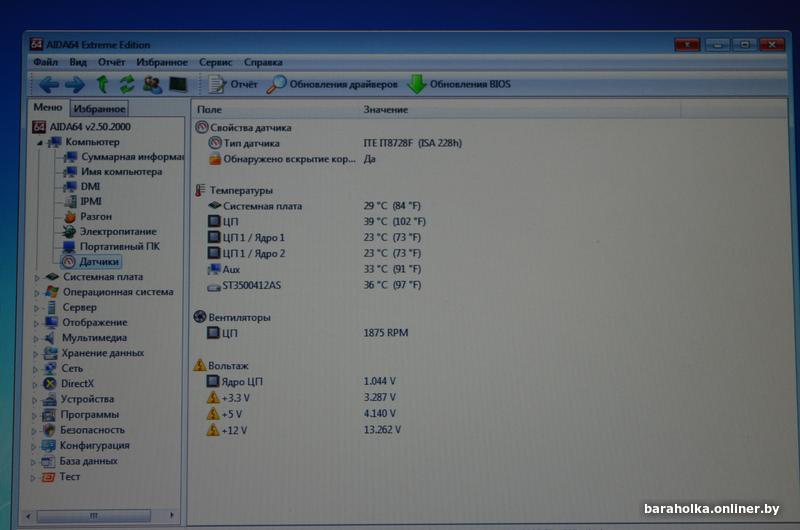This screenshot has width=800, height=530.
Task: Select ЦП 39 °C temperature row
Action: (x=316, y=222)
